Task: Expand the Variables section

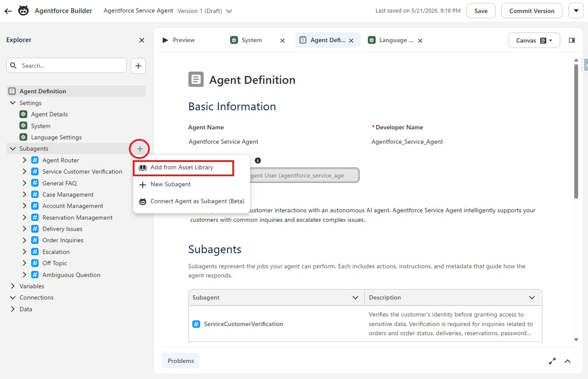Action: coord(13,286)
